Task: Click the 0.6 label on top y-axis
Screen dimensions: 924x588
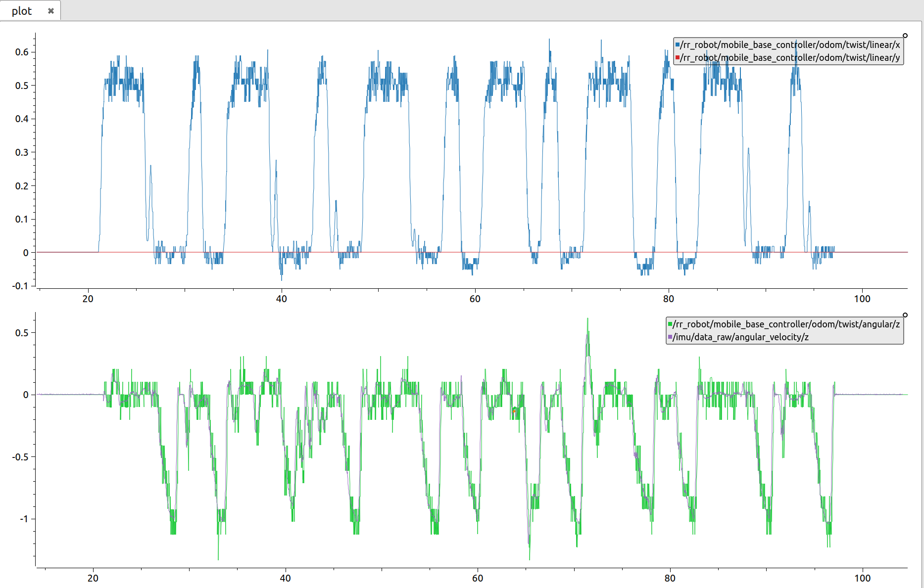Action: [x=22, y=52]
